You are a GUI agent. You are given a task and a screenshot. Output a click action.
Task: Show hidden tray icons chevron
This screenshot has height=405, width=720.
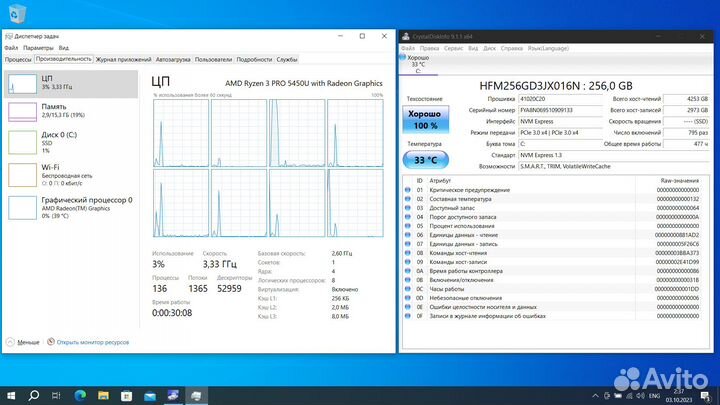click(x=595, y=396)
